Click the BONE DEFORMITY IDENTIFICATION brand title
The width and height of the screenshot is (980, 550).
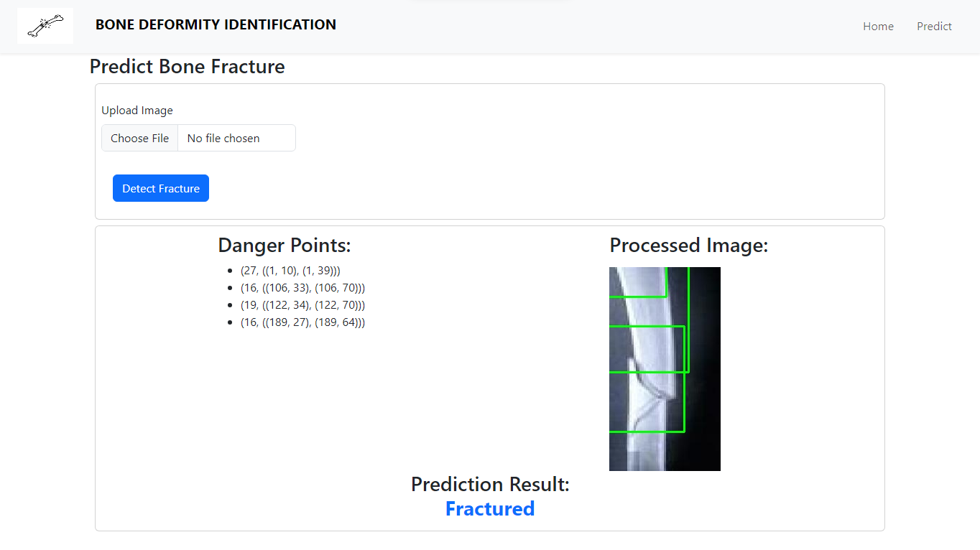point(216,24)
